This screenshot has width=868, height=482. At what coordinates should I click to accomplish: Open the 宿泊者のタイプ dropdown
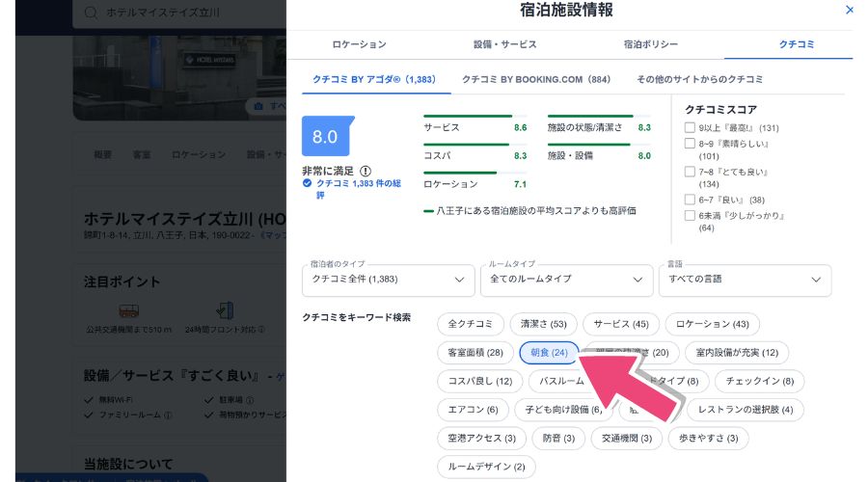tap(388, 280)
